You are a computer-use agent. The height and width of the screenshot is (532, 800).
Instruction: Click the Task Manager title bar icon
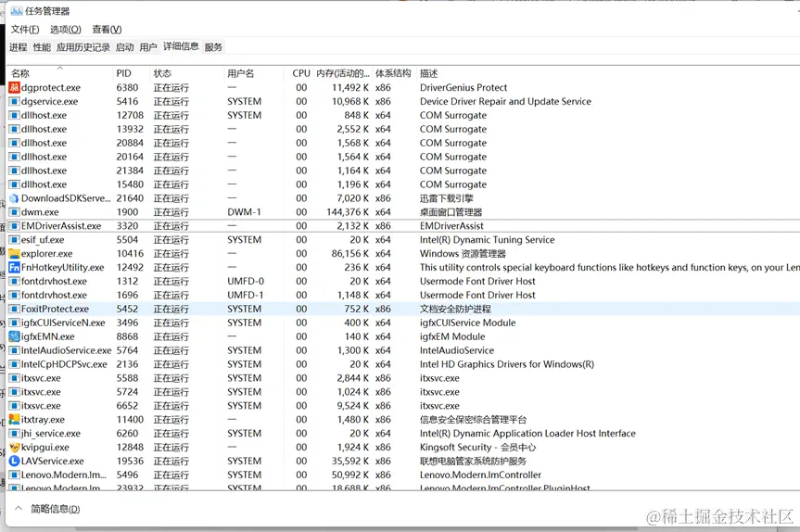17,11
